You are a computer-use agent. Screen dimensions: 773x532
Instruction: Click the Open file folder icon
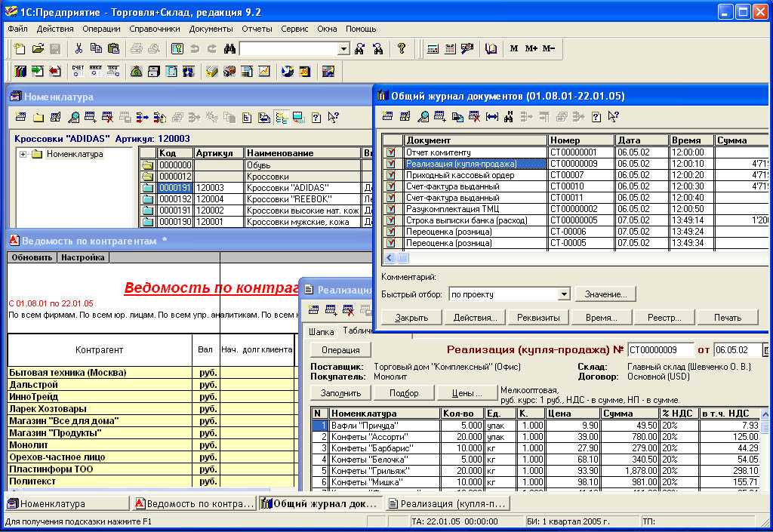(38, 48)
